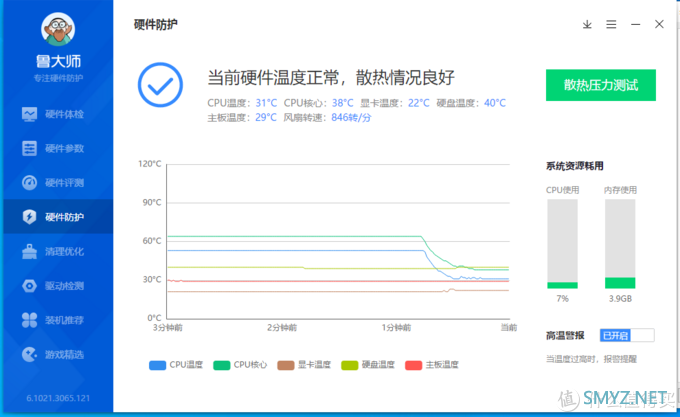This screenshot has height=417, width=680.
Task: Open 硬件参数 in the sidebar
Action: [58, 148]
